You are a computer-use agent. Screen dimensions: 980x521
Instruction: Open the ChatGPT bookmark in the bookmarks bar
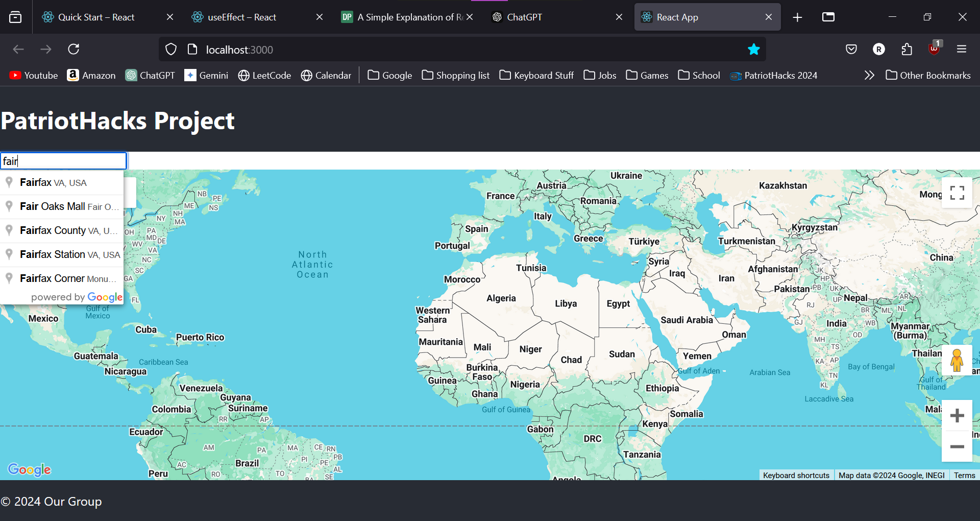(150, 75)
